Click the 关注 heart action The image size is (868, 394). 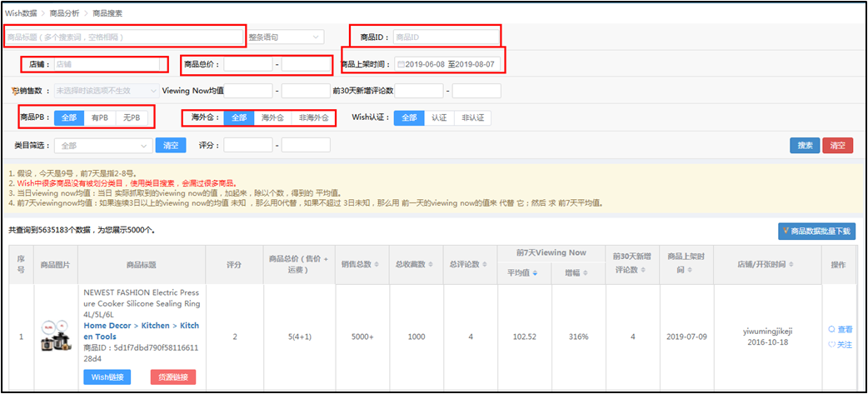840,344
